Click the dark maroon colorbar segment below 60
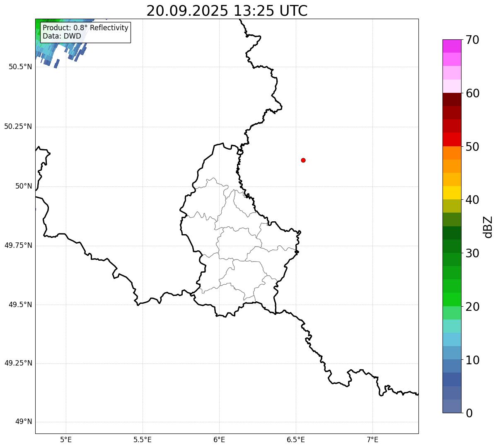The height and width of the screenshot is (448, 498). coord(452,99)
